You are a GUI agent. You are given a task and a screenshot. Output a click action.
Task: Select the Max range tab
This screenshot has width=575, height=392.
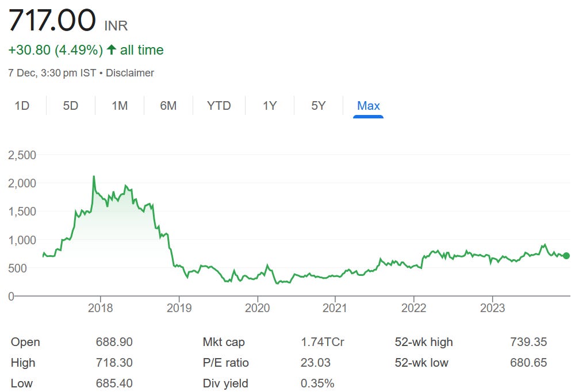368,106
